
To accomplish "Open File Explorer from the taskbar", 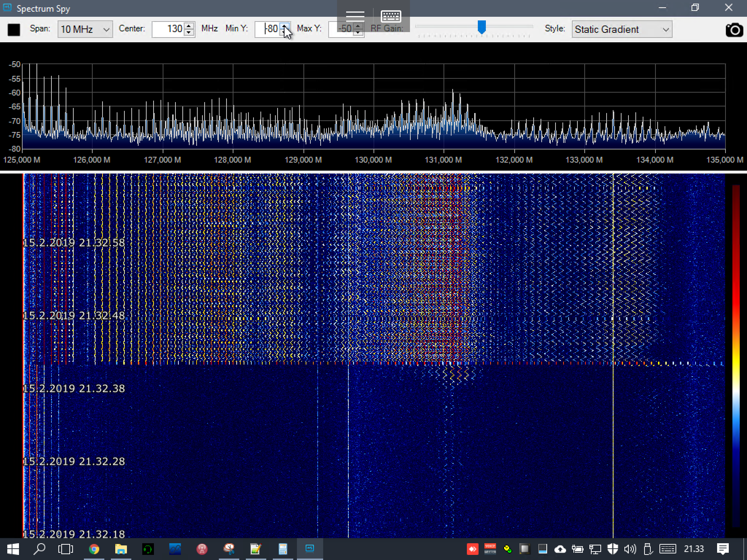I will pos(121,549).
